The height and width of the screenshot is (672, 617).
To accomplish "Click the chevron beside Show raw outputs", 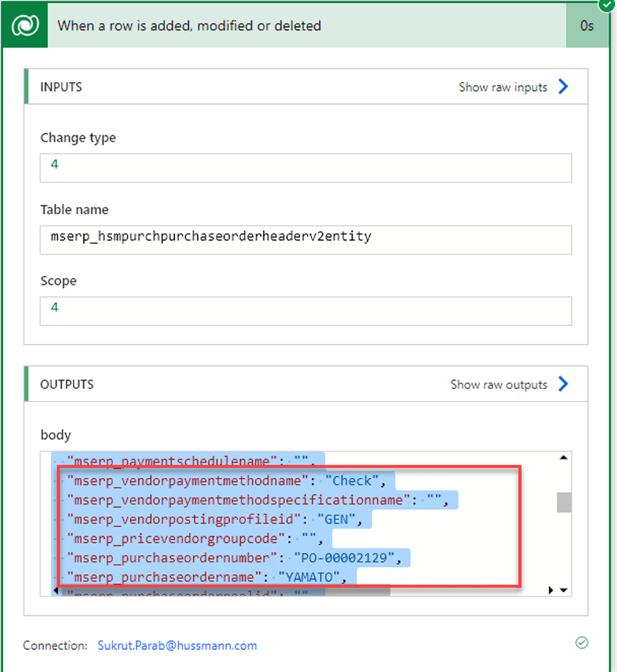I will pyautogui.click(x=563, y=384).
